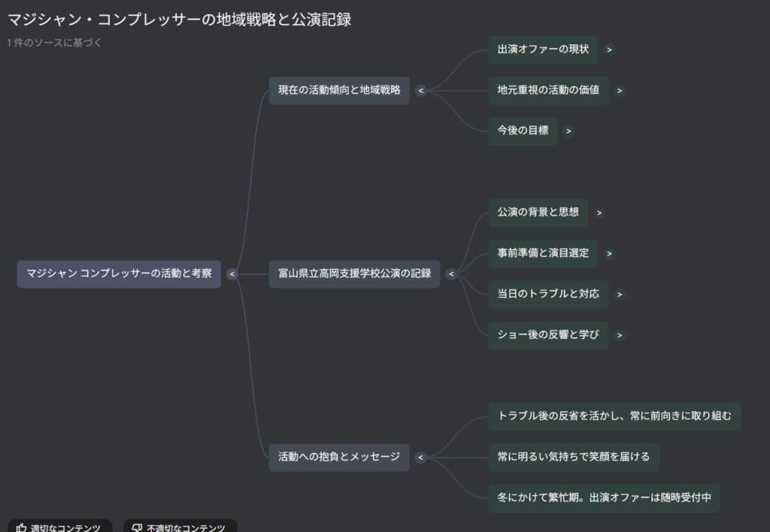Expand the 当日のトラブルと対応 node

tap(618, 294)
